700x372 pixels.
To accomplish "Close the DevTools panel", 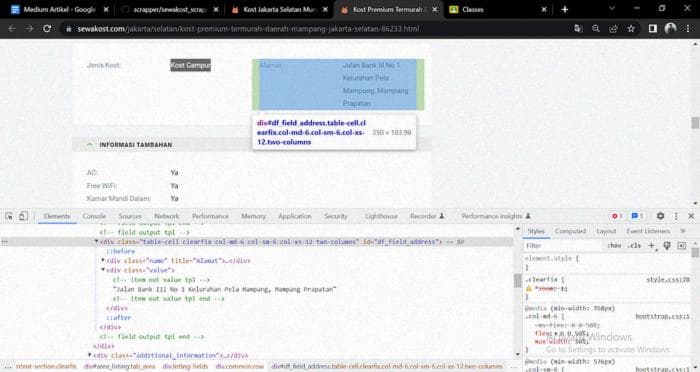I will pos(692,216).
